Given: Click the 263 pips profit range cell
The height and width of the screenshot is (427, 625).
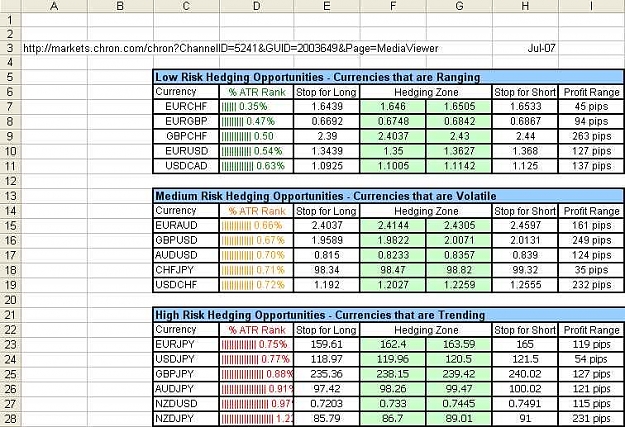Looking at the screenshot, I should (592, 136).
